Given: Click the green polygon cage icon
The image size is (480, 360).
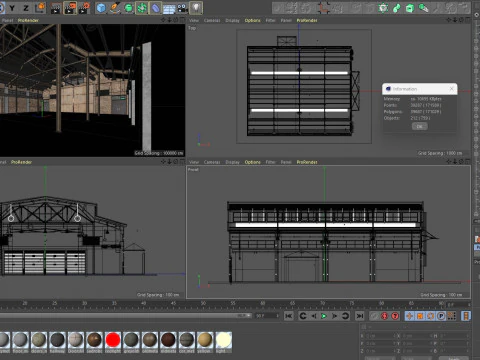Looking at the screenshot, I should 383,8.
